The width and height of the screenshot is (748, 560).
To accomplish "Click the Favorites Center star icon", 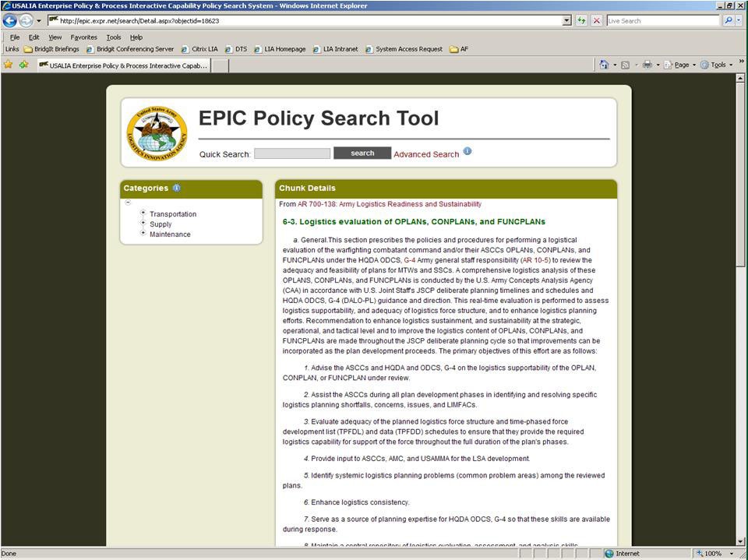I will coord(8,65).
